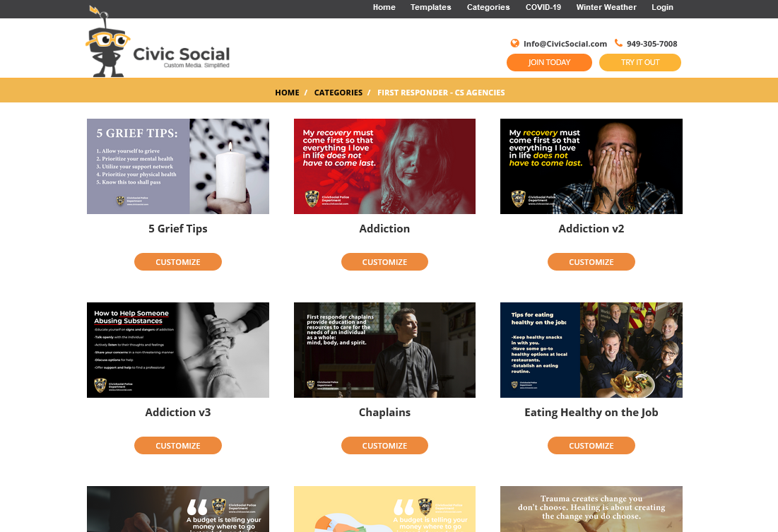Go to the COVID-19 page
This screenshot has width=778, height=532.
[x=543, y=8]
